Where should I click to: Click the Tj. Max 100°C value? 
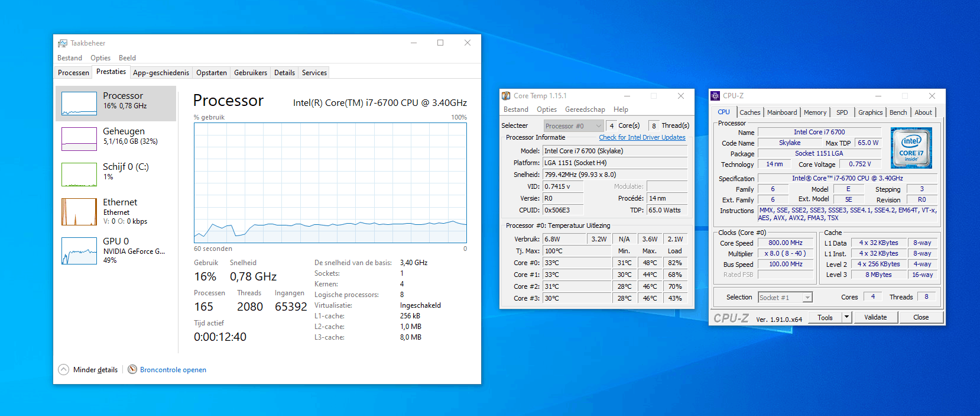577,251
